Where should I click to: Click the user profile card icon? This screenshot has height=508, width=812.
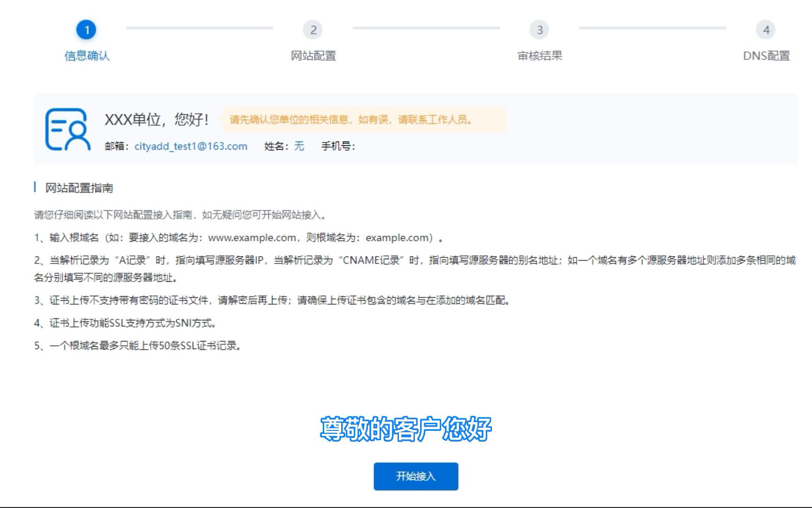point(68,129)
